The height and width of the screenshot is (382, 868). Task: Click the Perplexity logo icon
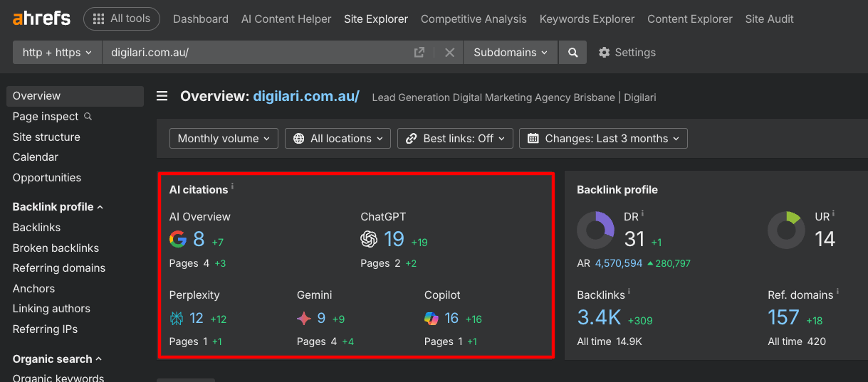click(x=177, y=318)
